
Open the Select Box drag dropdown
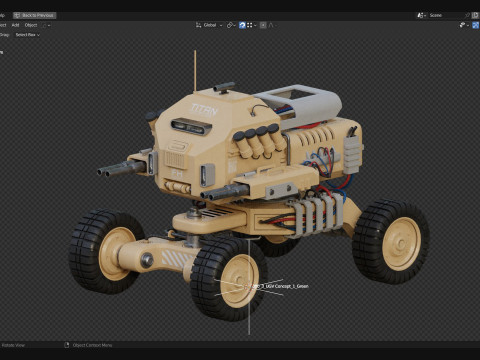click(x=27, y=35)
